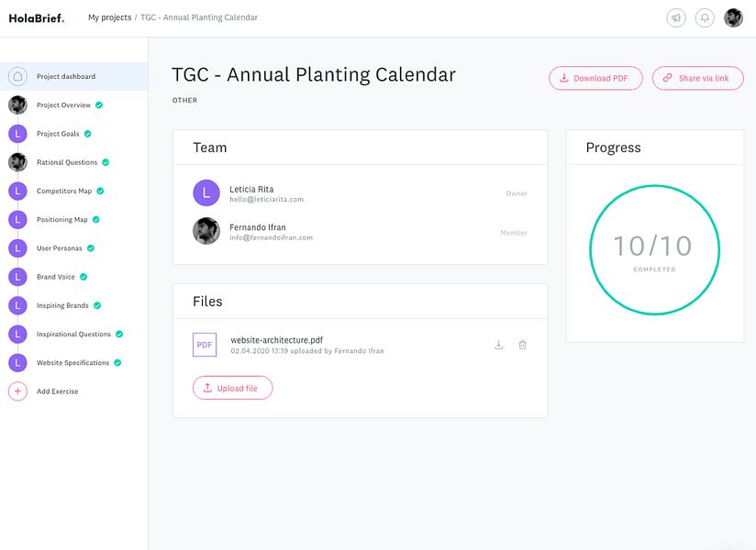
Task: Click the HolaBrief logo
Action: [x=37, y=17]
